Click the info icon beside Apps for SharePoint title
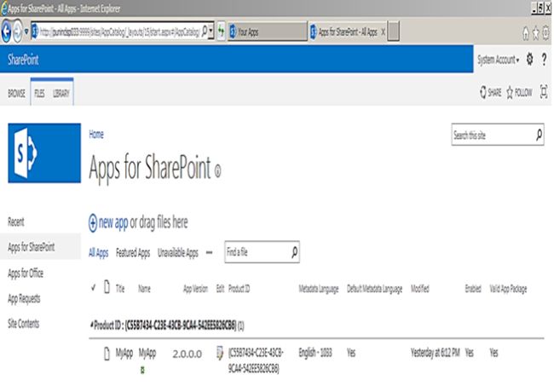The height and width of the screenshot is (392, 554). tap(218, 171)
